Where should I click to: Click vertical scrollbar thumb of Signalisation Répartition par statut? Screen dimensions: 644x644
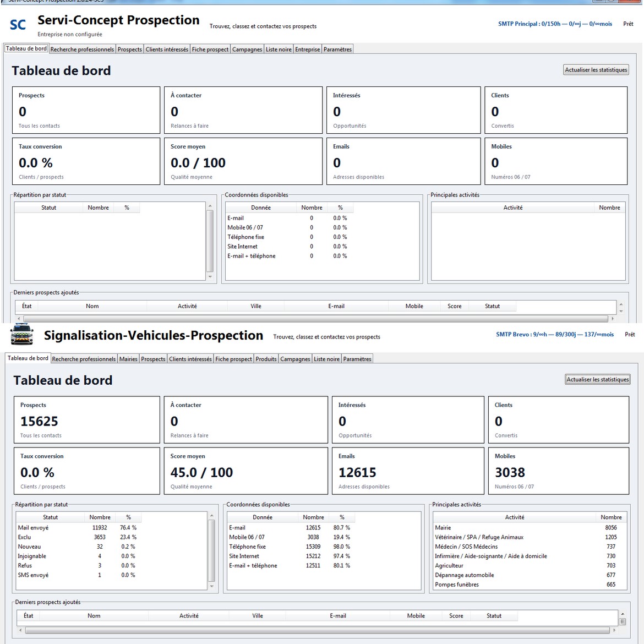click(212, 551)
